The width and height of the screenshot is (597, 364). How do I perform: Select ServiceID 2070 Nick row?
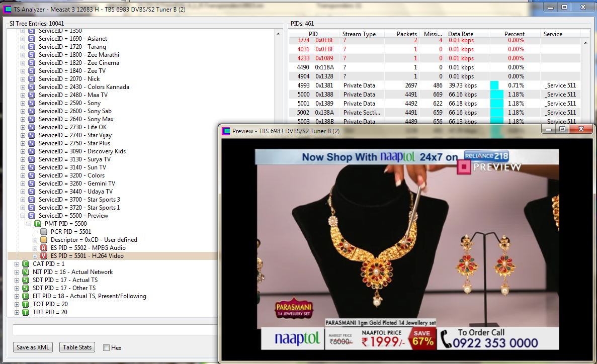point(69,79)
